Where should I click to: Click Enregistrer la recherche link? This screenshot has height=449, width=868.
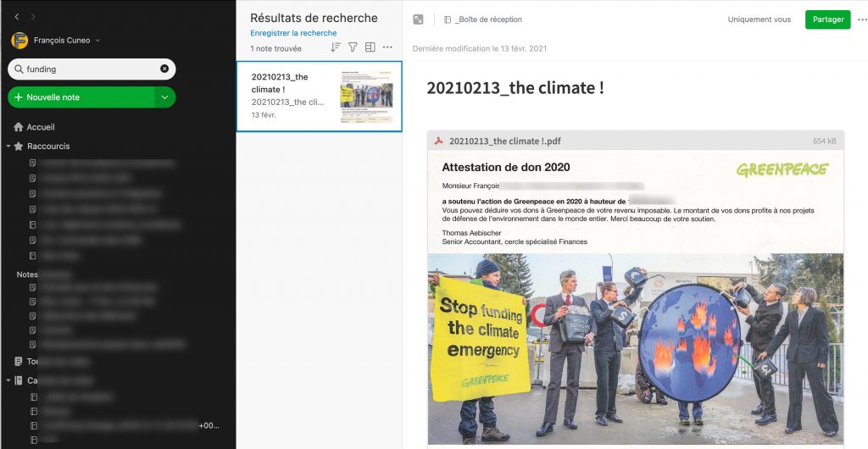[293, 33]
